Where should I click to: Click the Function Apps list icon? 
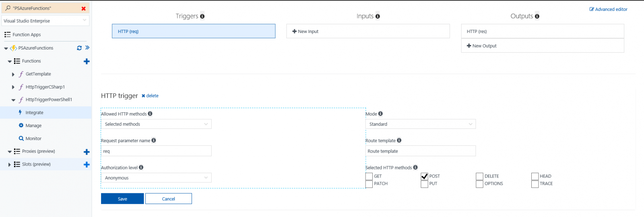(7, 35)
